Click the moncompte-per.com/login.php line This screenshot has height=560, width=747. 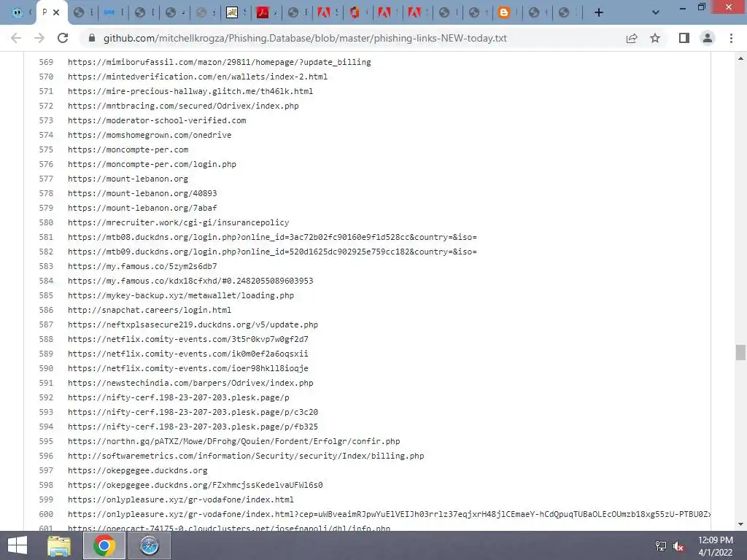click(x=152, y=164)
